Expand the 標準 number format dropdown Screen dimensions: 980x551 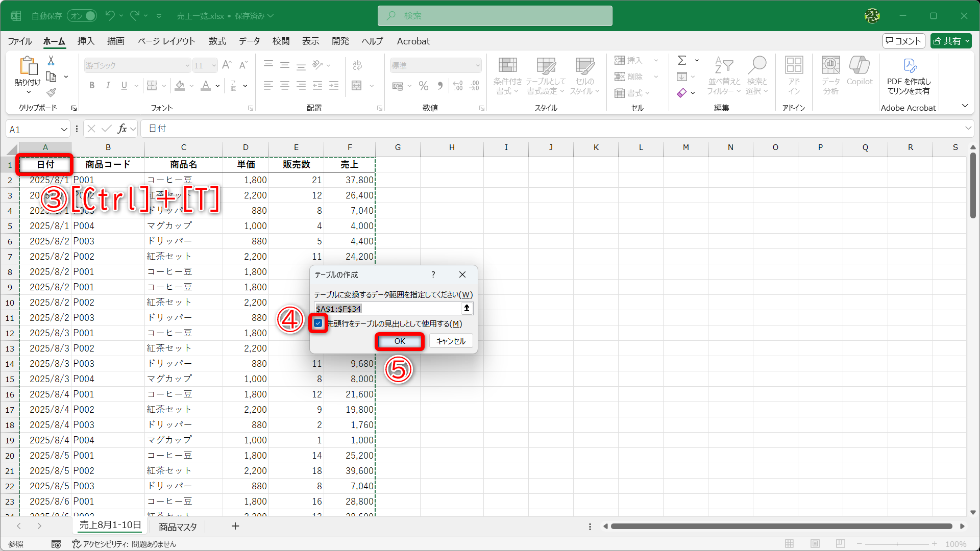click(x=477, y=65)
